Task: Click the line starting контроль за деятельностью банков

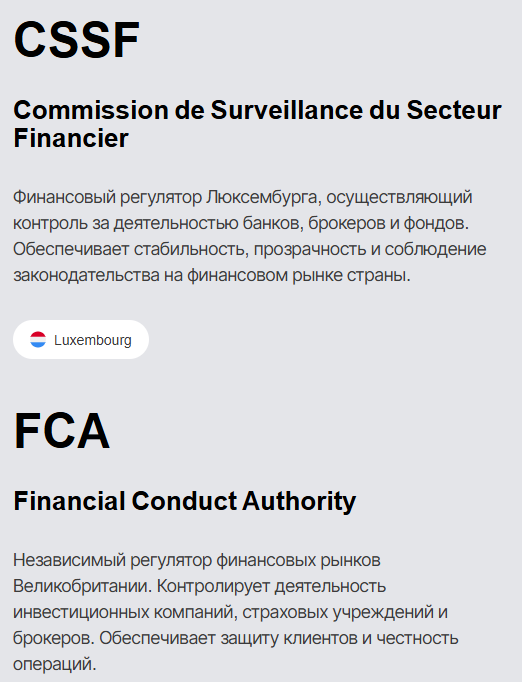Action: click(x=241, y=223)
